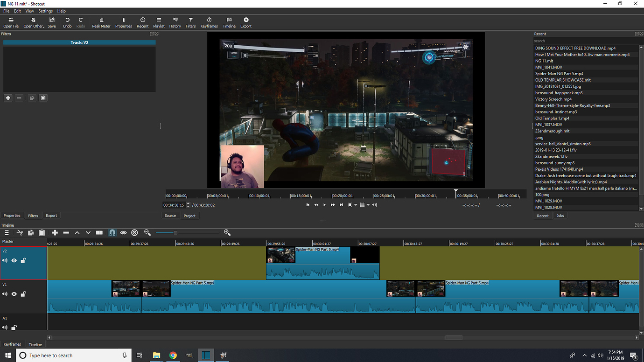Mute the V1 track audio
Screen dimensions: 644x362
[5, 294]
